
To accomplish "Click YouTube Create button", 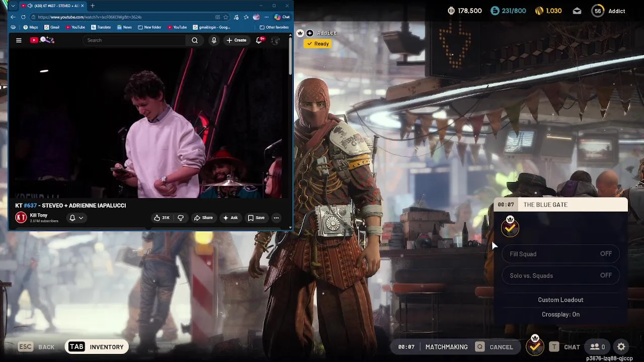I will [236, 40].
